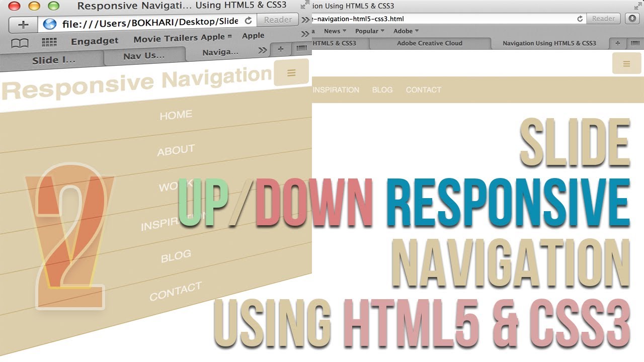The image size is (644, 362).
Task: Open the News bookmarks dropdown
Action: tap(335, 31)
